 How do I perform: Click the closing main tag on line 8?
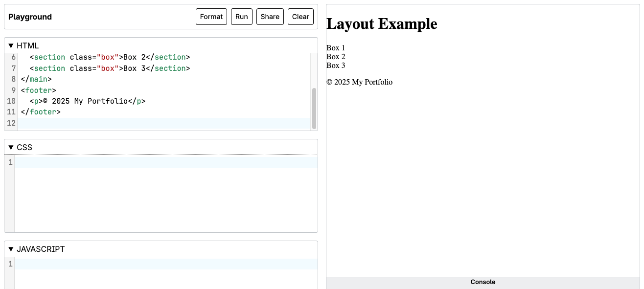(36, 79)
